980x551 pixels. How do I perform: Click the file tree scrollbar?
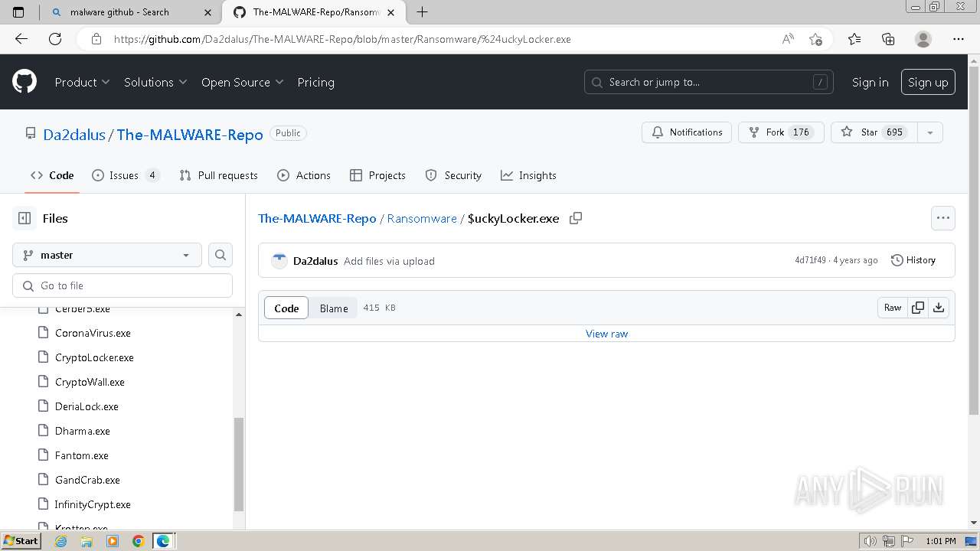pos(239,464)
